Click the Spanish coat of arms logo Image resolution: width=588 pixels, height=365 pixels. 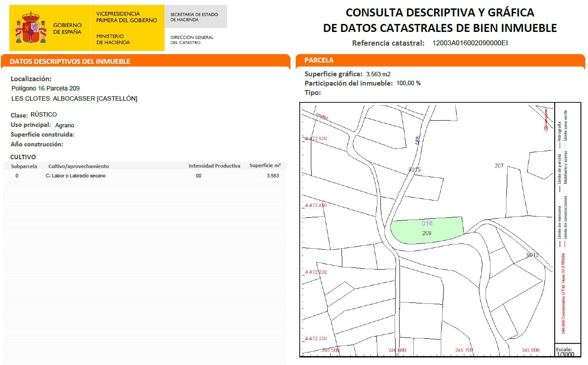coord(31,28)
